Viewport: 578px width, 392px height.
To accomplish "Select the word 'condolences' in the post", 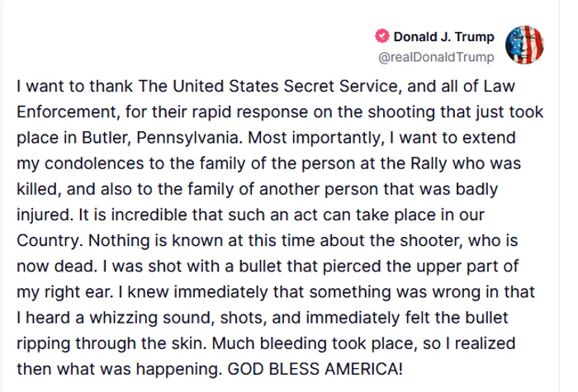I will coord(94,163).
